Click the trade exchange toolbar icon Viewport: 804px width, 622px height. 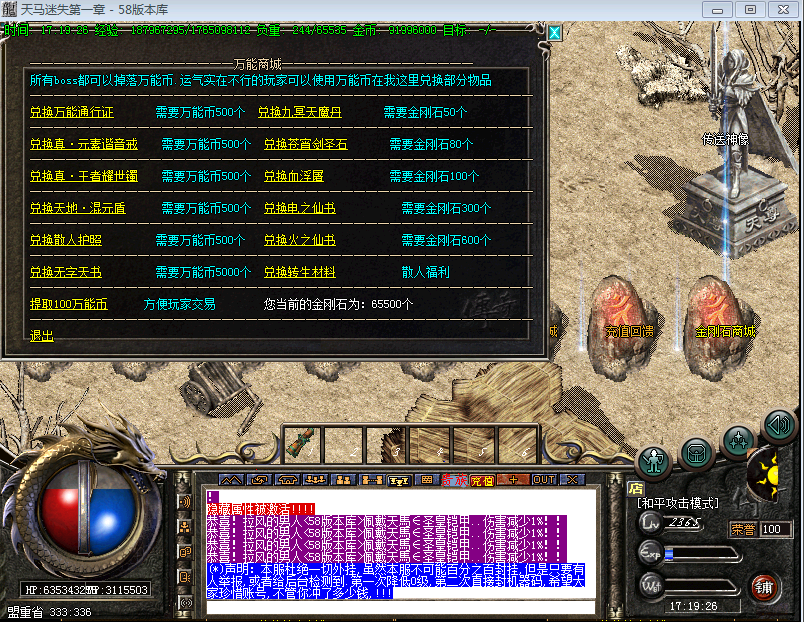click(x=259, y=480)
